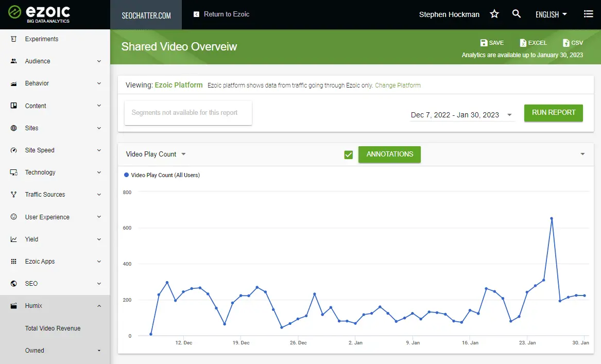Click the first data point at zero
The width and height of the screenshot is (601, 364).
coord(150,334)
